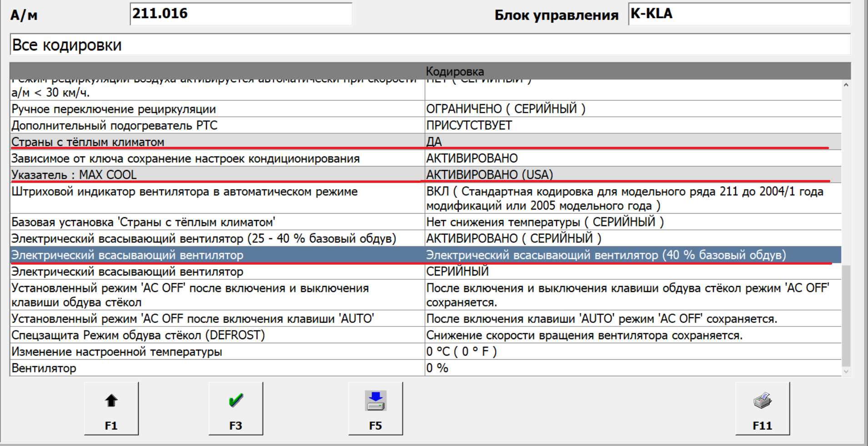Select 'ОГРАНИЧЕНО ( СЕРИЙНЫЙ )' value cell
Screen dimensions: 868x446
coord(633,109)
